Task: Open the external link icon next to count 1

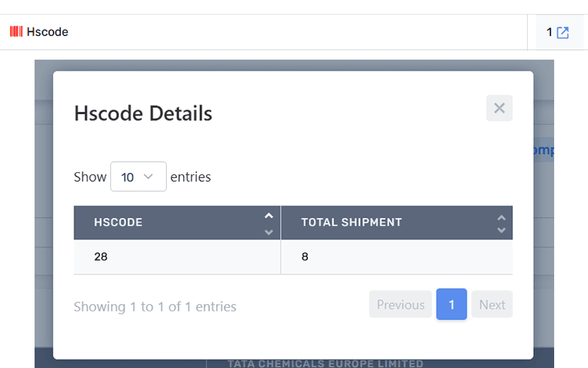Action: pyautogui.click(x=563, y=32)
